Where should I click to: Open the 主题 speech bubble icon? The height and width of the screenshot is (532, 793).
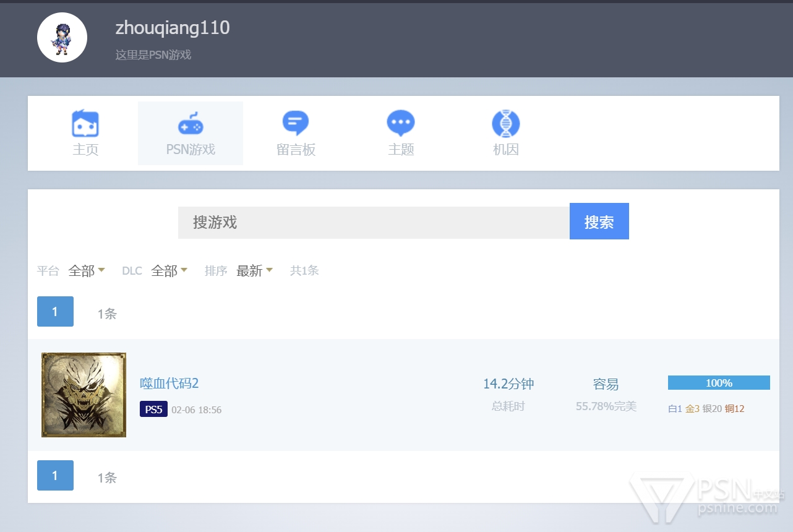tap(401, 124)
